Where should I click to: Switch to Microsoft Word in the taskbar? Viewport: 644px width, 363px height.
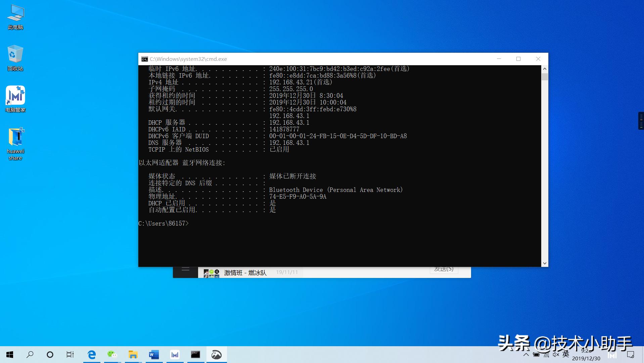coord(154,355)
